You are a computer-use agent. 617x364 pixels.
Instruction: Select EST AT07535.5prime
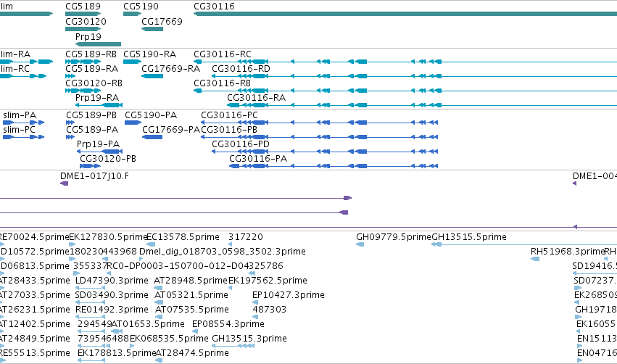point(192,310)
